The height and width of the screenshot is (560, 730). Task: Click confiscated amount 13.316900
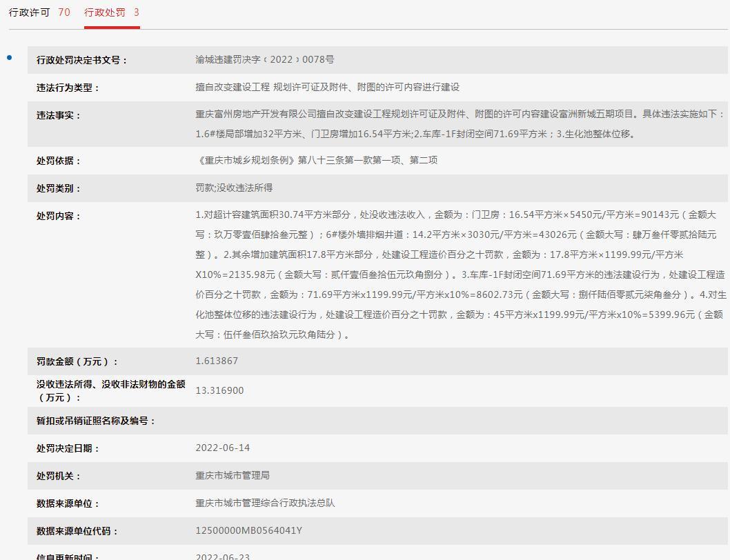click(x=219, y=390)
